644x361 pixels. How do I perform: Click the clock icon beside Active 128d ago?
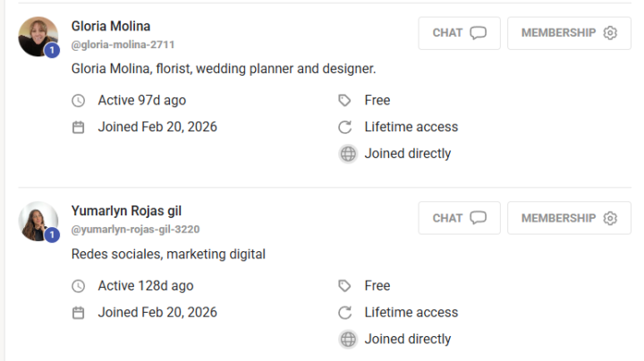coord(78,286)
